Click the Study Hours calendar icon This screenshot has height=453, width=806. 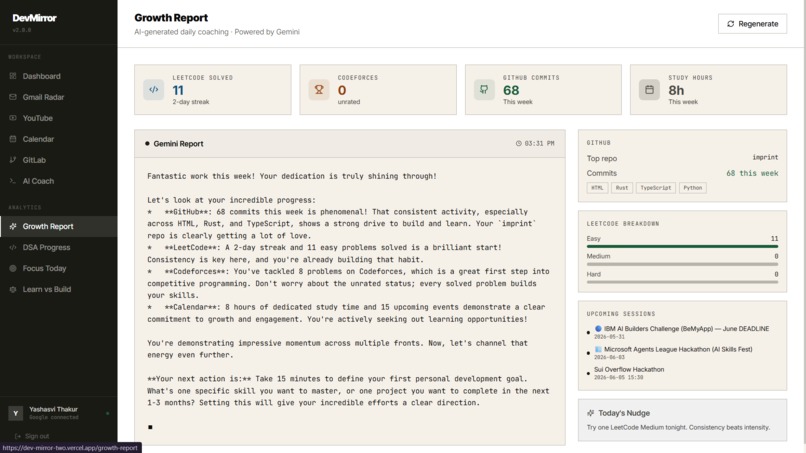click(649, 89)
